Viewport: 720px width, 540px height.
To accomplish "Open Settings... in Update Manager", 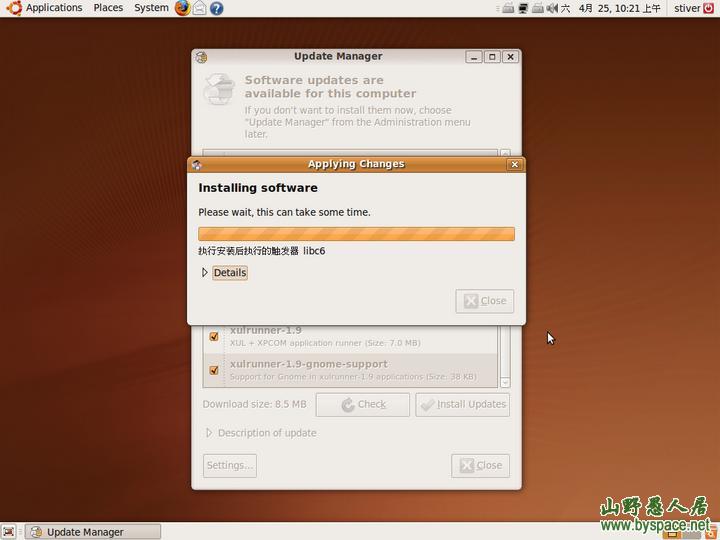I will (230, 466).
